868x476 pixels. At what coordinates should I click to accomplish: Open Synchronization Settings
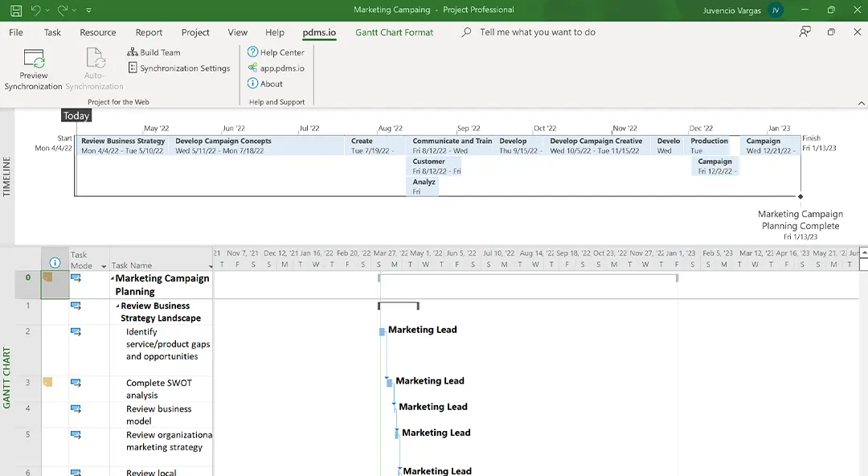click(133, 68)
